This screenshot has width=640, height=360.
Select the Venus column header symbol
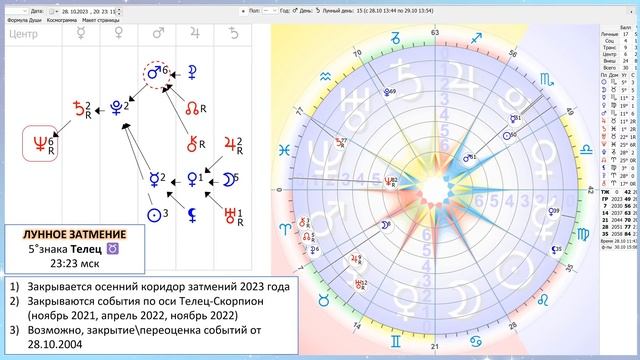click(119, 33)
